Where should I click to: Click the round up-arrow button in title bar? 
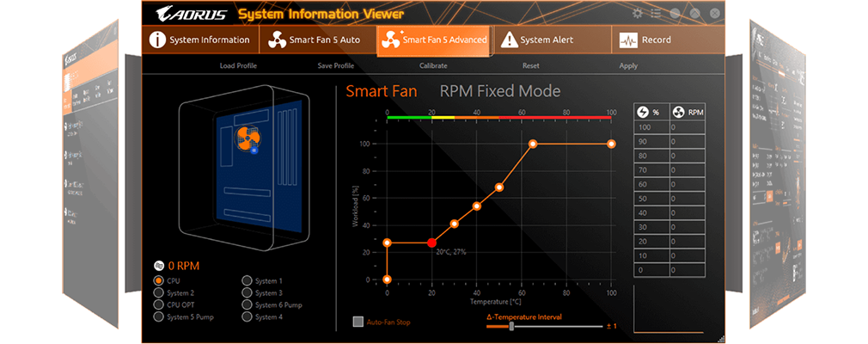coord(695,13)
